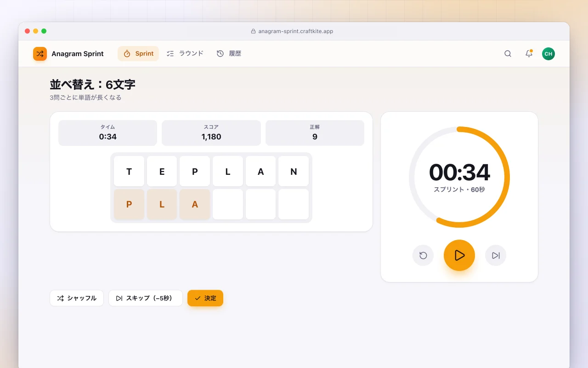
Task: Click the スキップ(−5秒) button
Action: pos(146,298)
